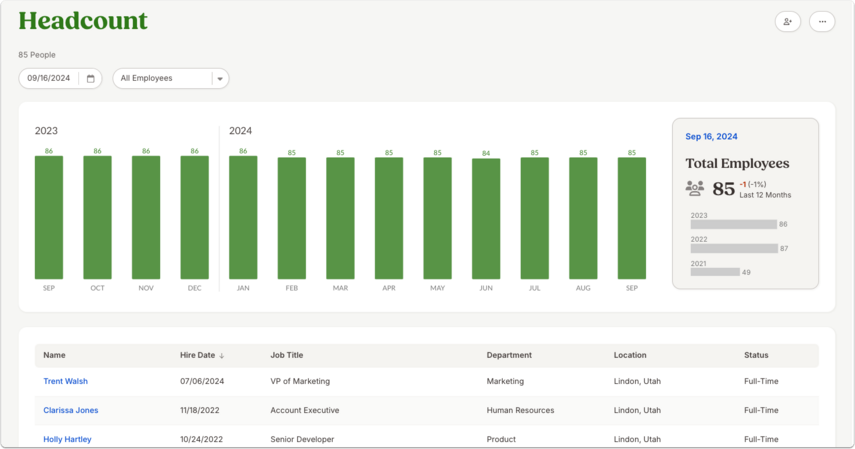This screenshot has height=449, width=855.
Task: Select the SEP 2023 bar in chart
Action: click(49, 218)
